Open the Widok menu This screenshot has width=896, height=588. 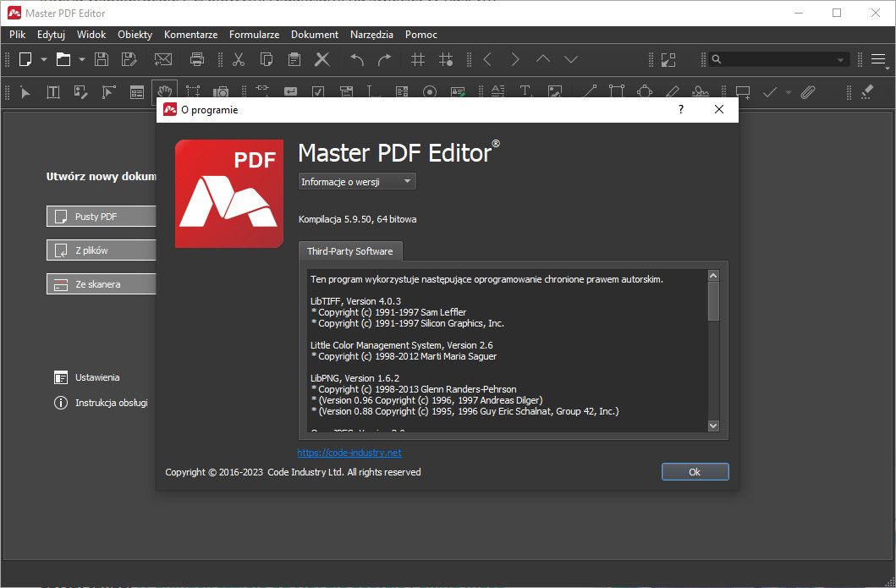(x=91, y=35)
